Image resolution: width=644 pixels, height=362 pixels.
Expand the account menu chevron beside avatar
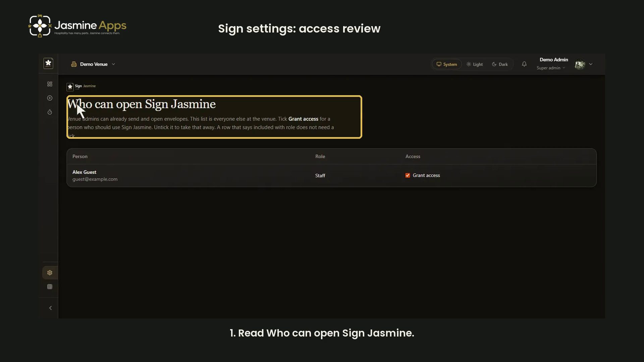click(591, 64)
